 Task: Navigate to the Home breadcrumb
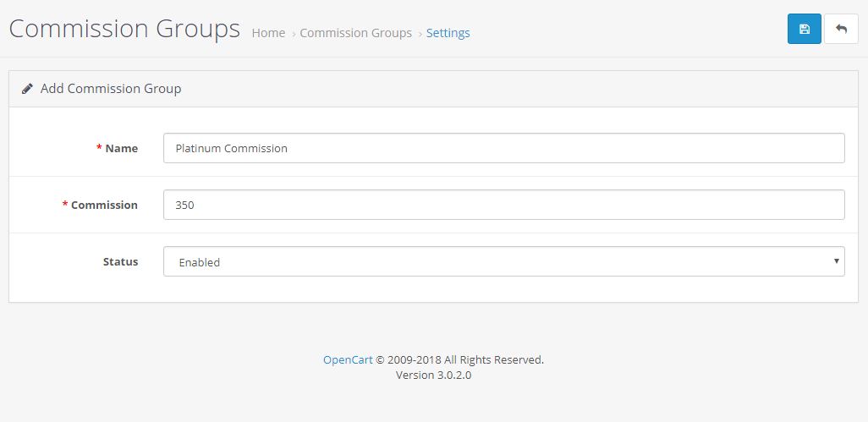click(268, 33)
